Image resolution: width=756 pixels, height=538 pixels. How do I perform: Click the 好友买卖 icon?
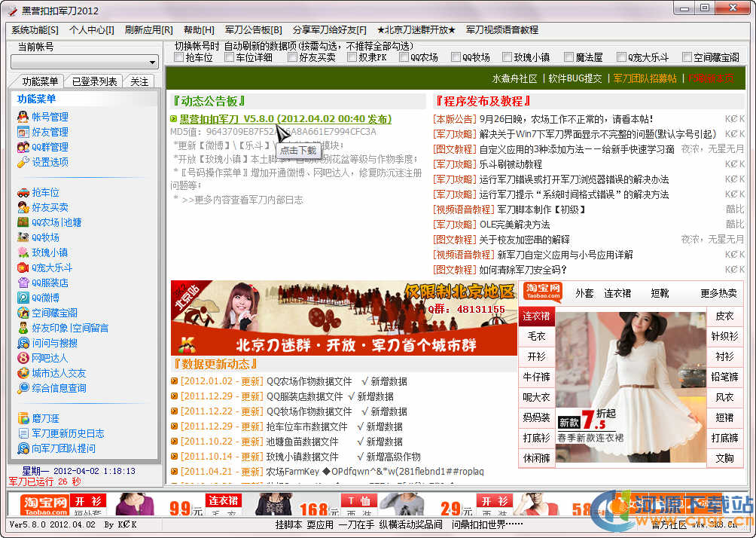[23, 207]
